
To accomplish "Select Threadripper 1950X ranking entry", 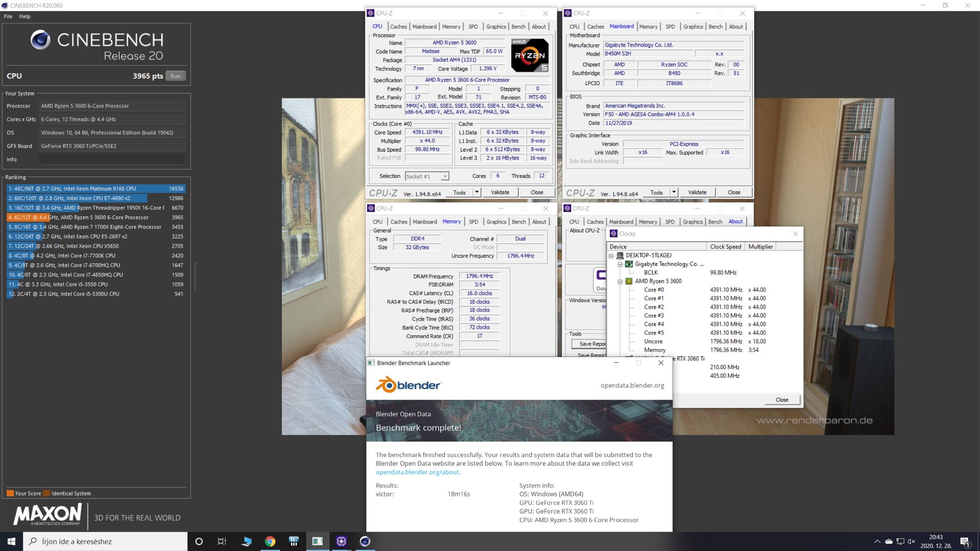I will point(96,208).
